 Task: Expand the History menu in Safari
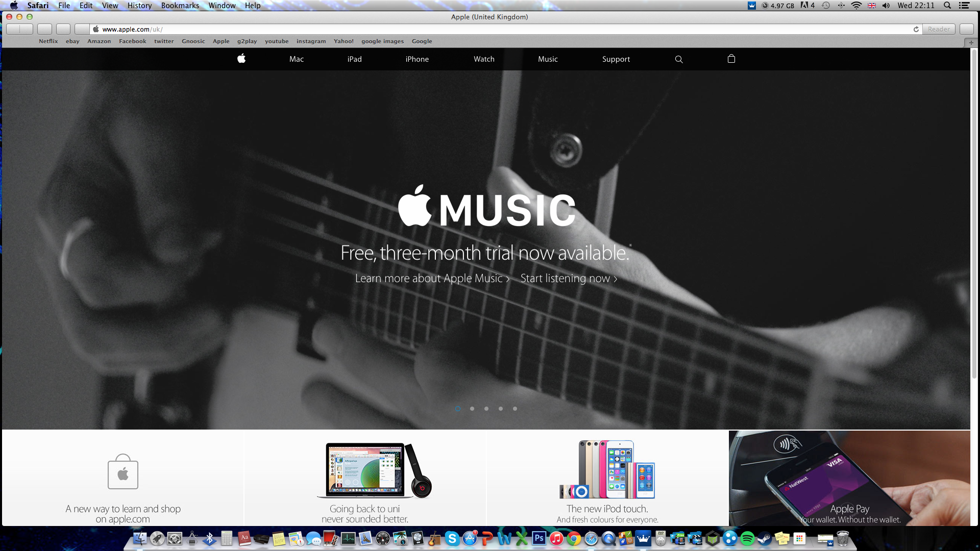pos(139,6)
